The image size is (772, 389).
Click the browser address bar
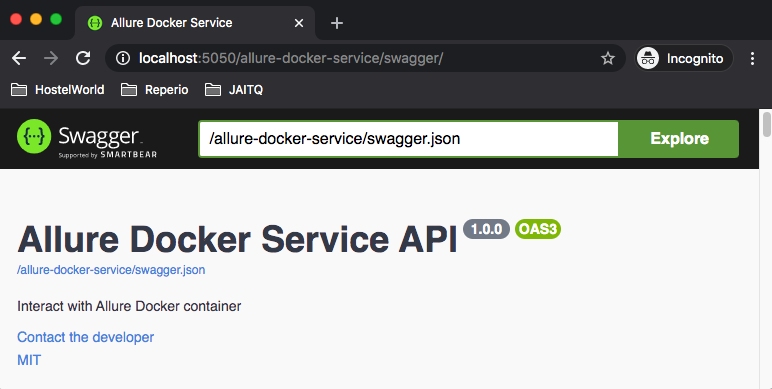[x=364, y=58]
